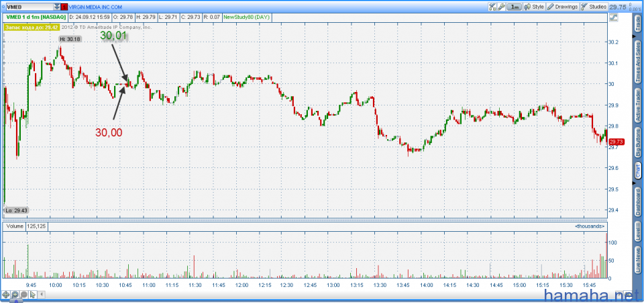This screenshot has width=644, height=303.
Task: Click the 15:45 time axis label
Action: 590,285
